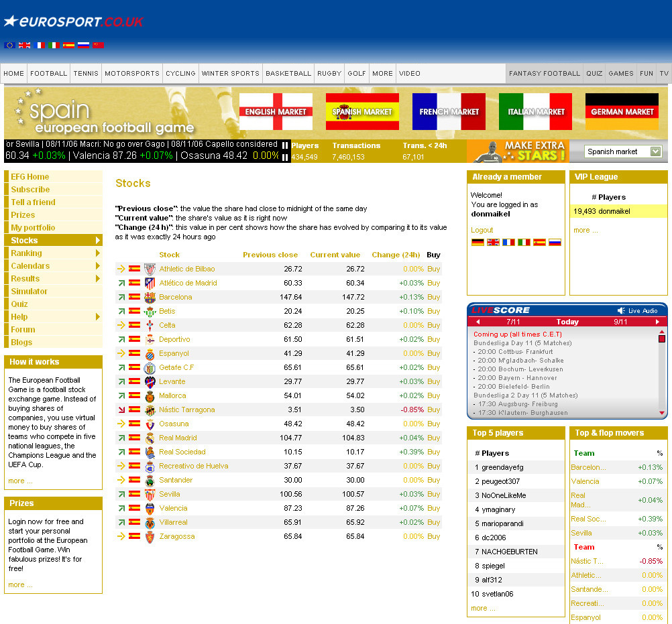Open the Simulator page
This screenshot has height=624, width=672.
point(29,292)
